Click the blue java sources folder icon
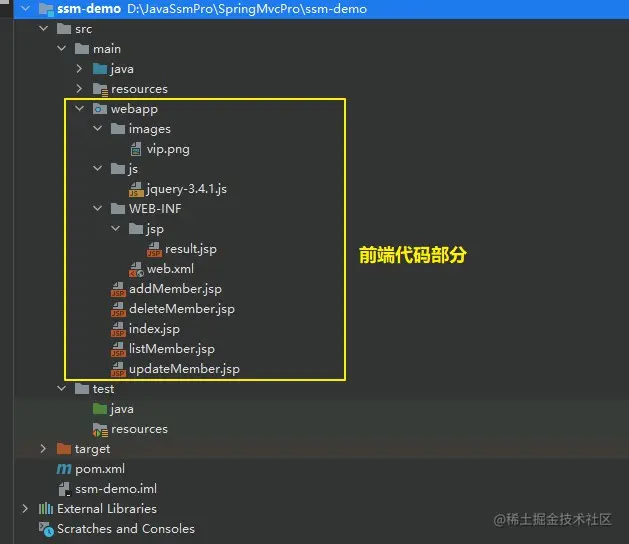629x544 pixels. coord(100,69)
